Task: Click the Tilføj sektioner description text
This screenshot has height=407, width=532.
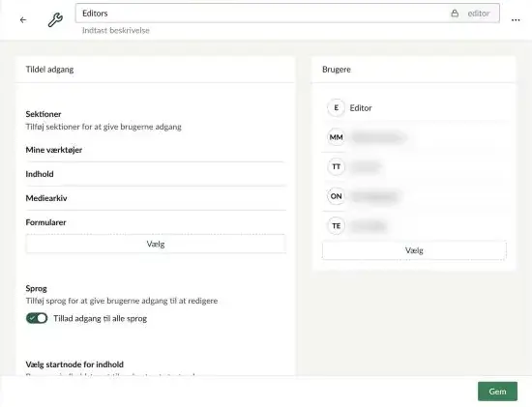Action: pyautogui.click(x=103, y=127)
